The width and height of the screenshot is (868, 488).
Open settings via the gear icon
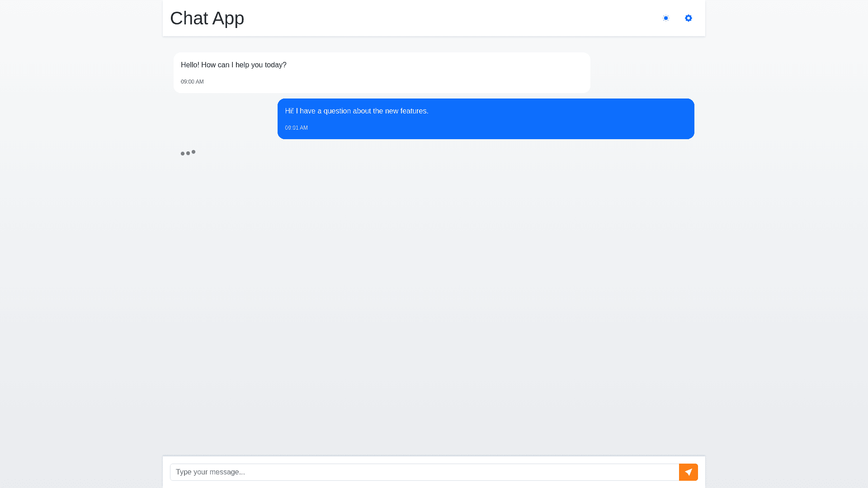click(688, 18)
